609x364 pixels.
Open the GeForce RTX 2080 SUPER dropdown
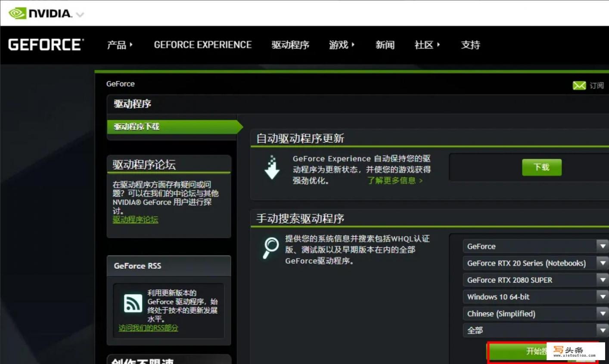coord(536,280)
